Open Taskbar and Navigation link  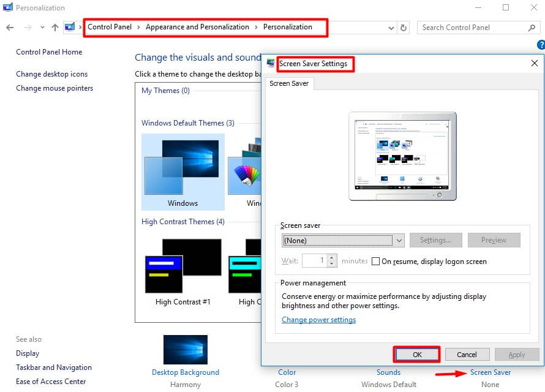click(54, 367)
